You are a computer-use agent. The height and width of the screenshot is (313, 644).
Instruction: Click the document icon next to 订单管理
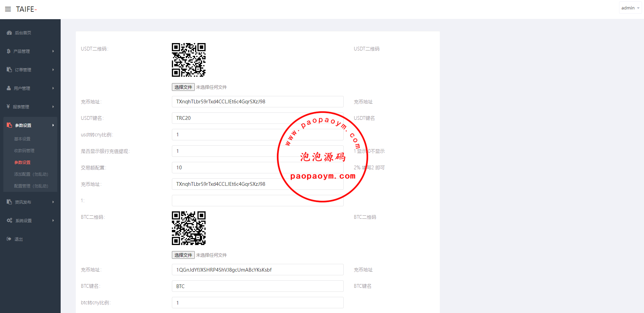point(9,70)
